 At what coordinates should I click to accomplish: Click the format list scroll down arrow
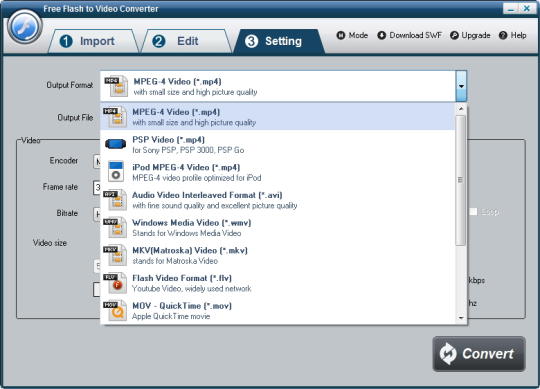461,318
